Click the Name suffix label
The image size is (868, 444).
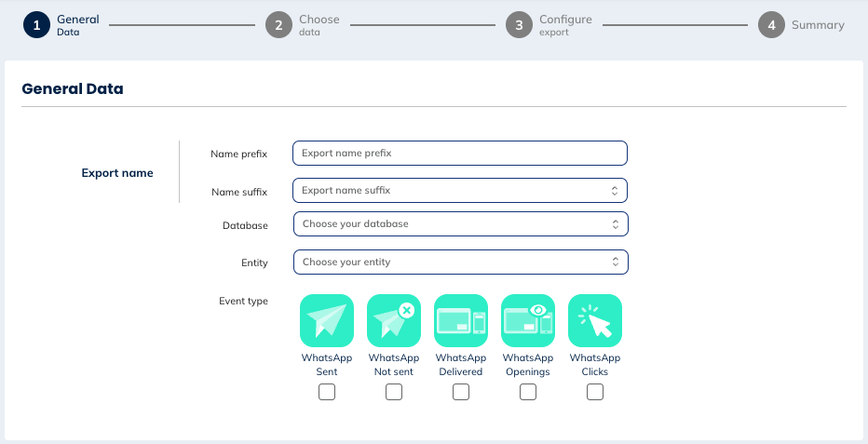tap(239, 192)
